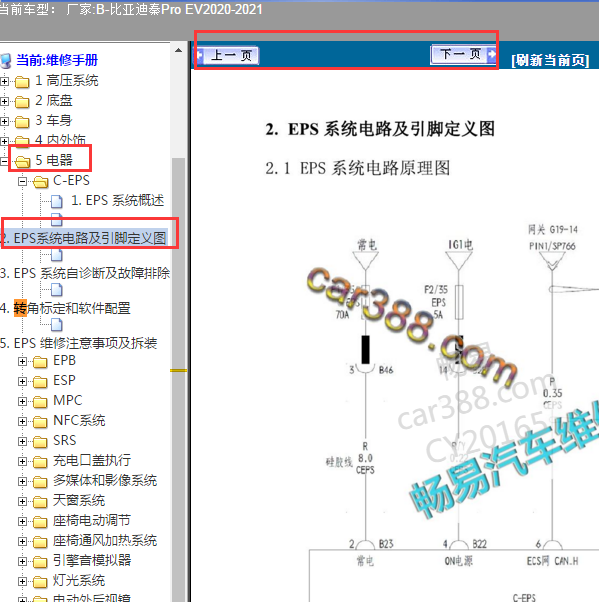This screenshot has width=599, height=602.
Task: Expand the 2 底盘 folder
Action: 4,101
